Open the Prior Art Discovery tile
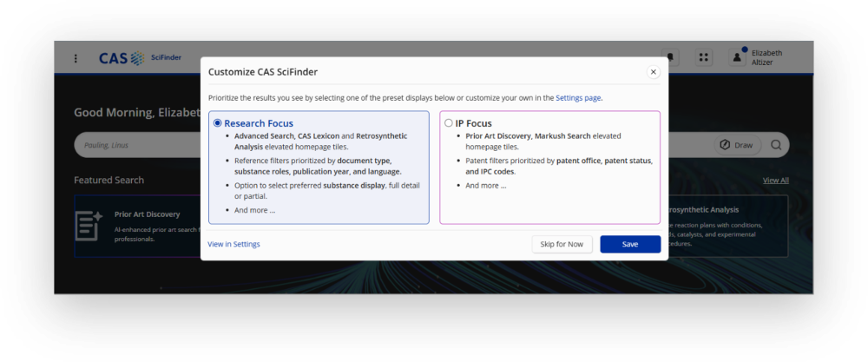The width and height of the screenshot is (868, 362). pos(137,226)
